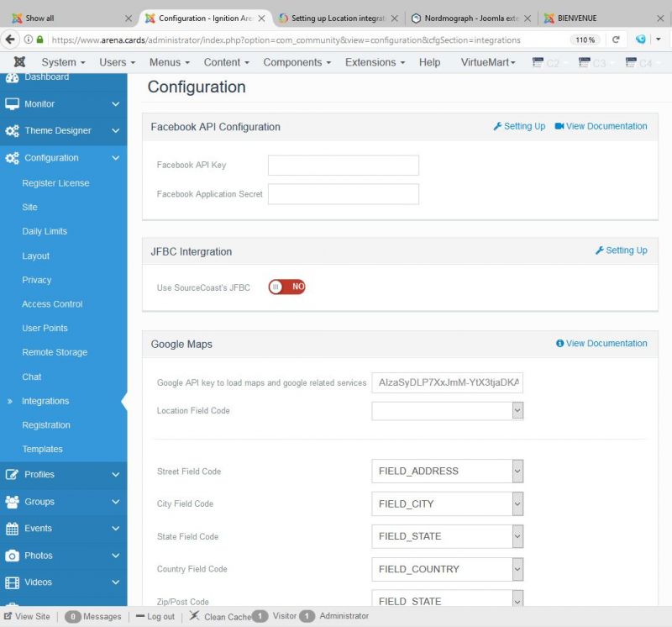The image size is (672, 627).
Task: Switch to the BIENVENUE browser tab
Action: point(600,18)
